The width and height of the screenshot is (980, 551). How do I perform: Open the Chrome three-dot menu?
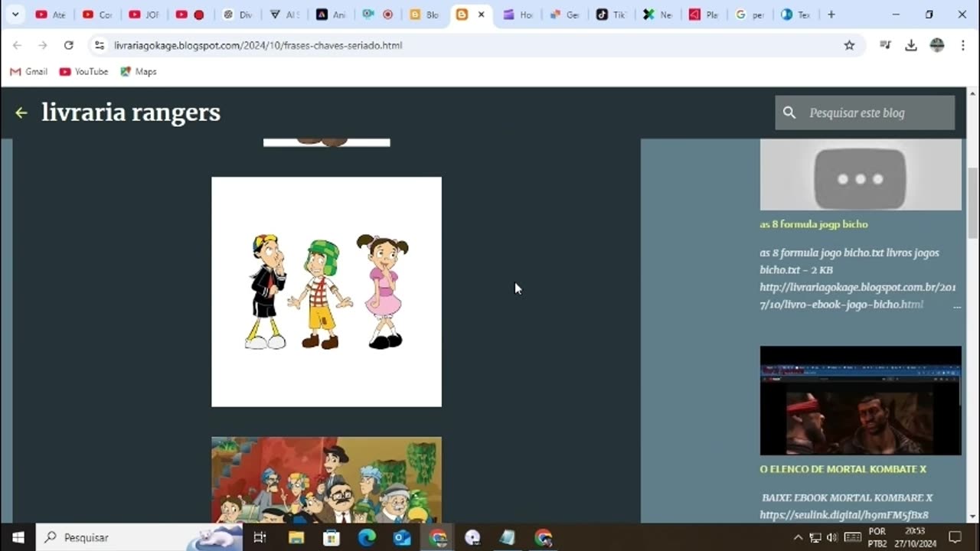(x=962, y=45)
